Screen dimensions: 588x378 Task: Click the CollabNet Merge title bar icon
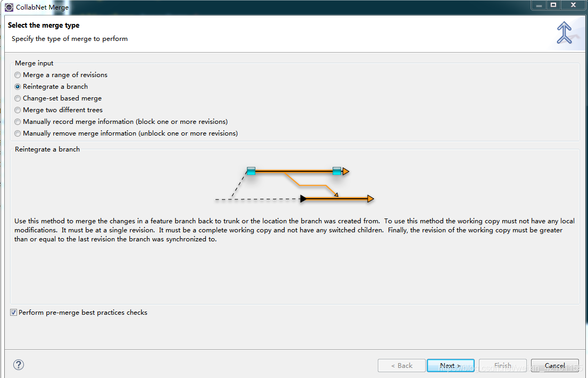tap(9, 7)
